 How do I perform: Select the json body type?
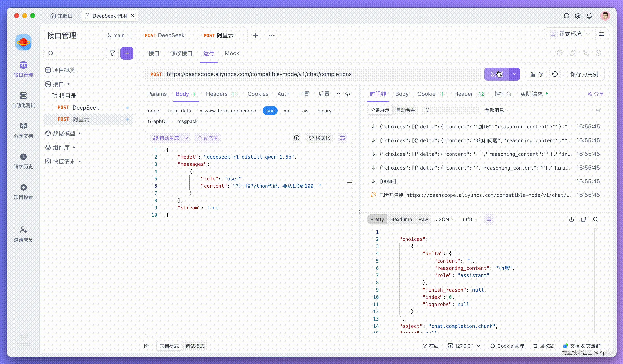270,111
